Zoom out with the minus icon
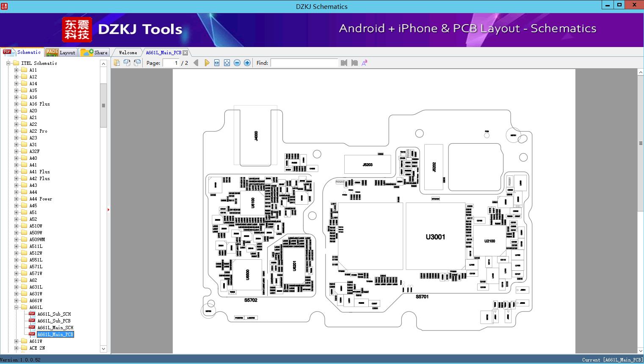The width and height of the screenshot is (644, 364). pyautogui.click(x=237, y=63)
